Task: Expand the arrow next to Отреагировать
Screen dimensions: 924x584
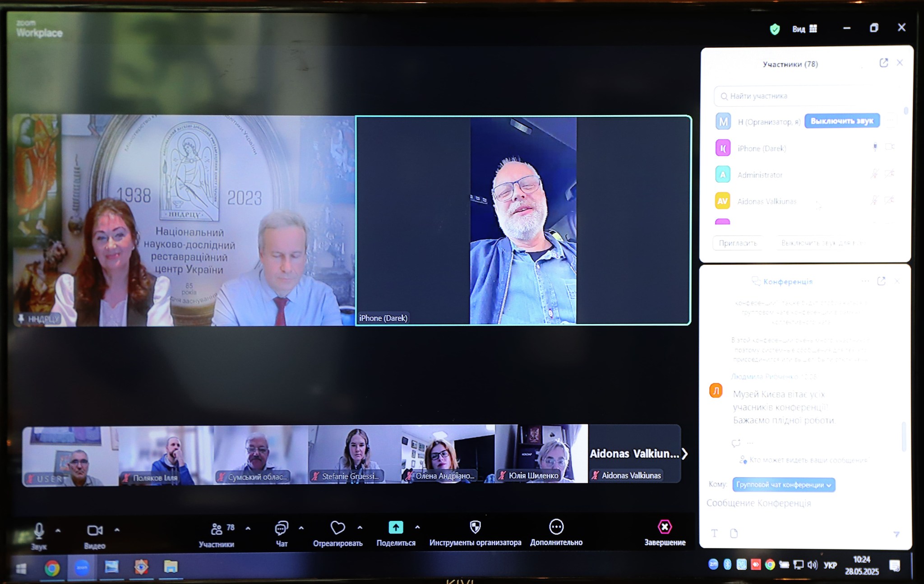Action: click(x=360, y=527)
